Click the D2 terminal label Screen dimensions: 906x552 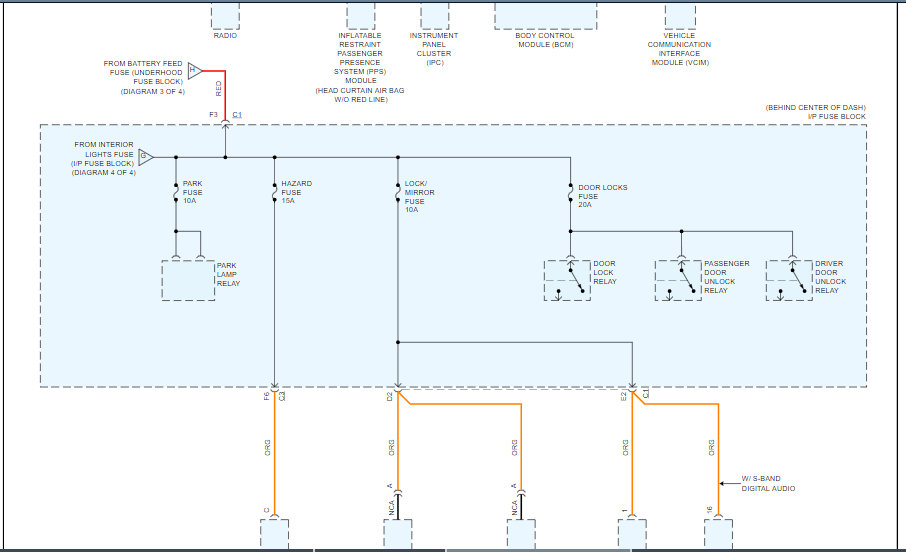pyautogui.click(x=389, y=397)
